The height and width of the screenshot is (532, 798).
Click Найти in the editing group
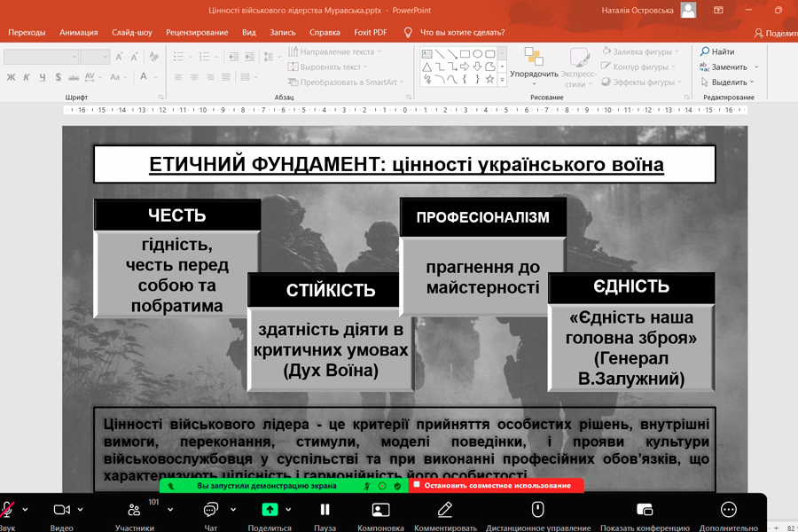(x=717, y=51)
